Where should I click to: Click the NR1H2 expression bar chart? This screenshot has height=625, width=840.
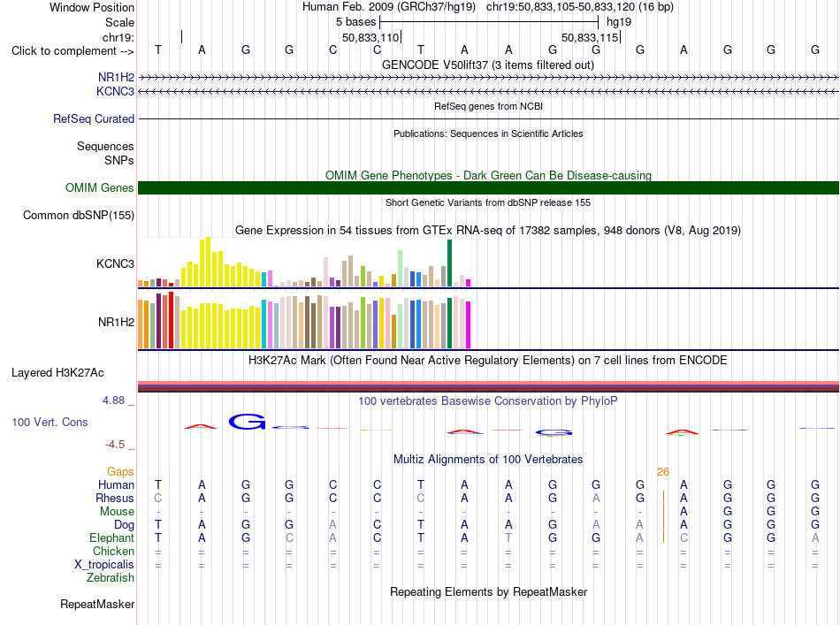coord(304,320)
